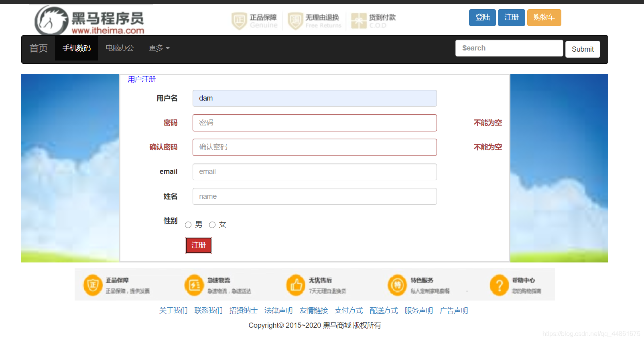Focus the Search input field

pos(509,48)
